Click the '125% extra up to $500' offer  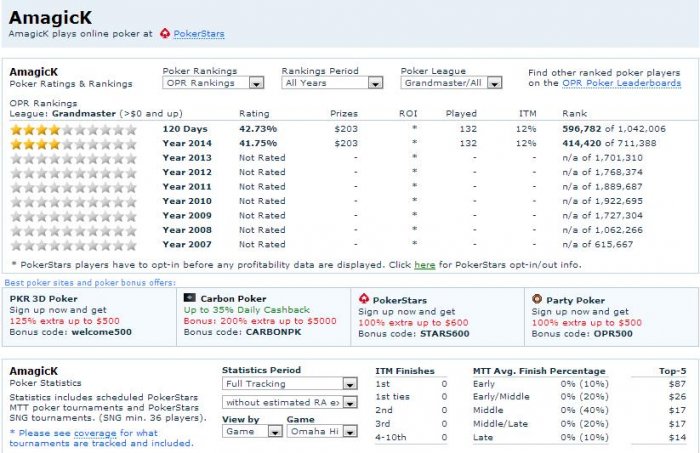pyautogui.click(x=64, y=321)
